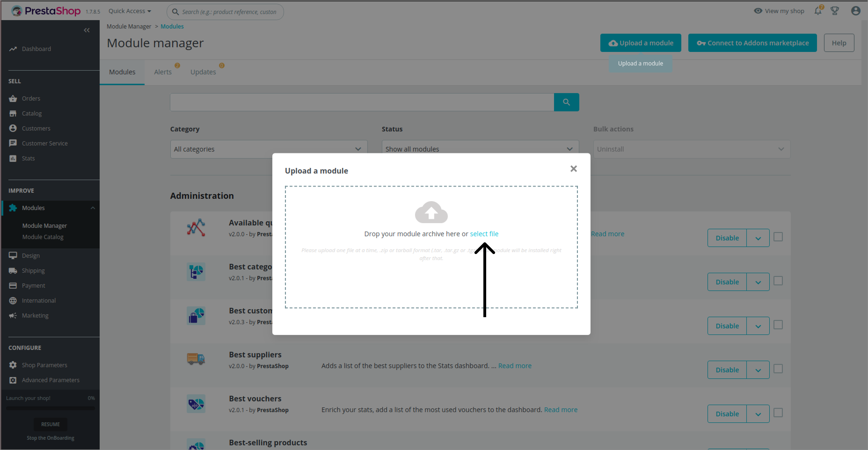This screenshot has height=450, width=868.
Task: Collapse the sidebar with double-chevron icon
Action: point(87,30)
